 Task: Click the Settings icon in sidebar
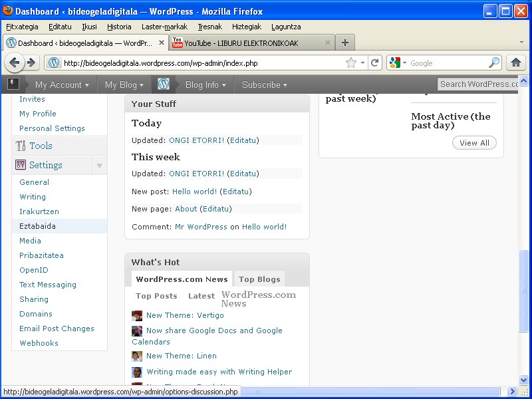(21, 165)
